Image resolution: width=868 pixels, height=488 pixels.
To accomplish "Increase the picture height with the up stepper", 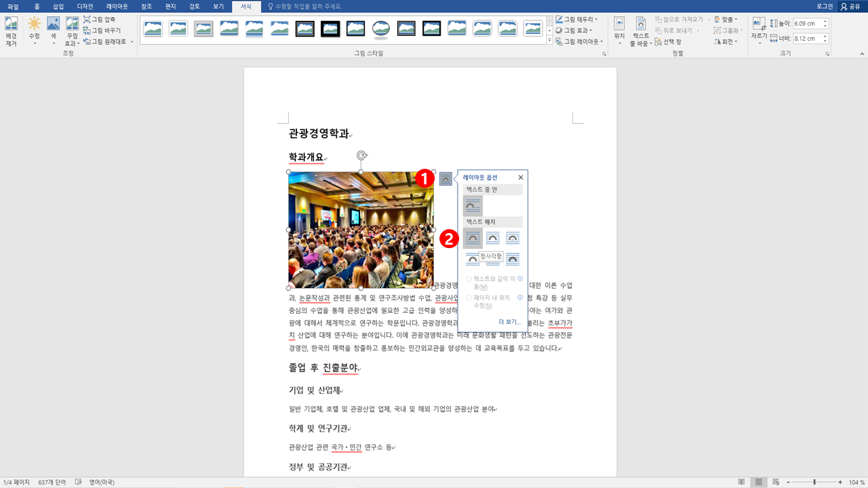I will [x=825, y=21].
